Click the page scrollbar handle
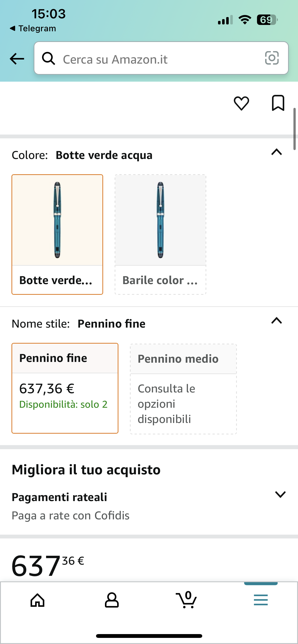 click(294, 129)
